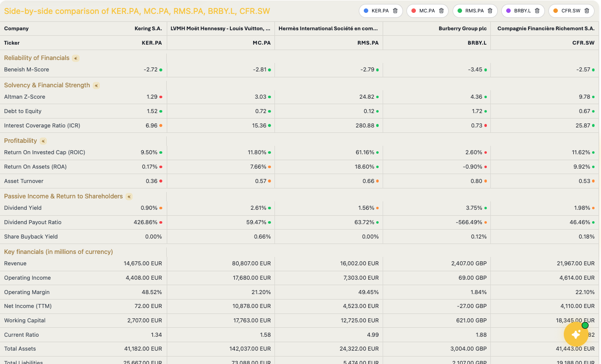Click the 'Burberry Group plc' company cell
This screenshot has width=601, height=364.
[463, 29]
